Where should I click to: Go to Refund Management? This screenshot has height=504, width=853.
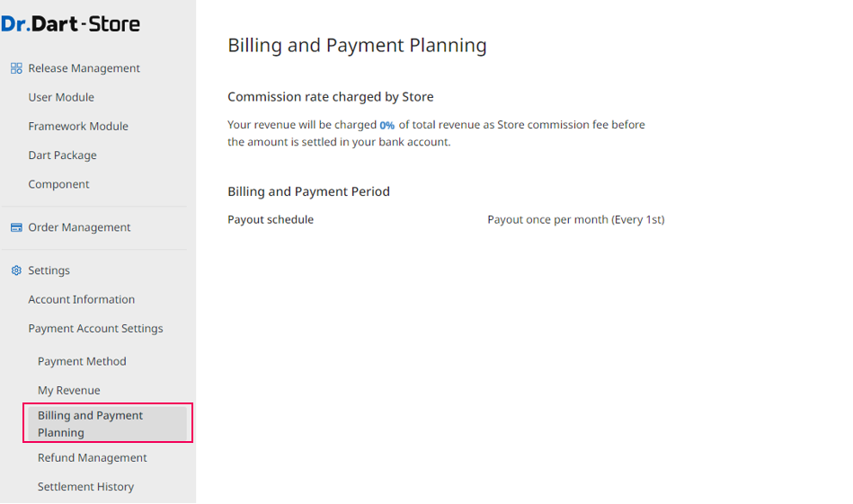click(93, 458)
